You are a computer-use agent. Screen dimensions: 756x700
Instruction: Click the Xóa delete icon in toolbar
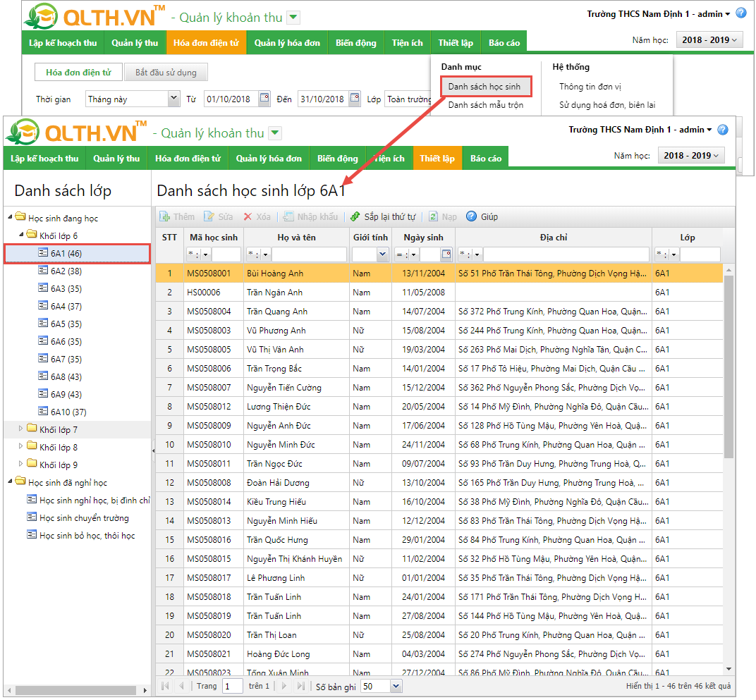pyautogui.click(x=248, y=216)
